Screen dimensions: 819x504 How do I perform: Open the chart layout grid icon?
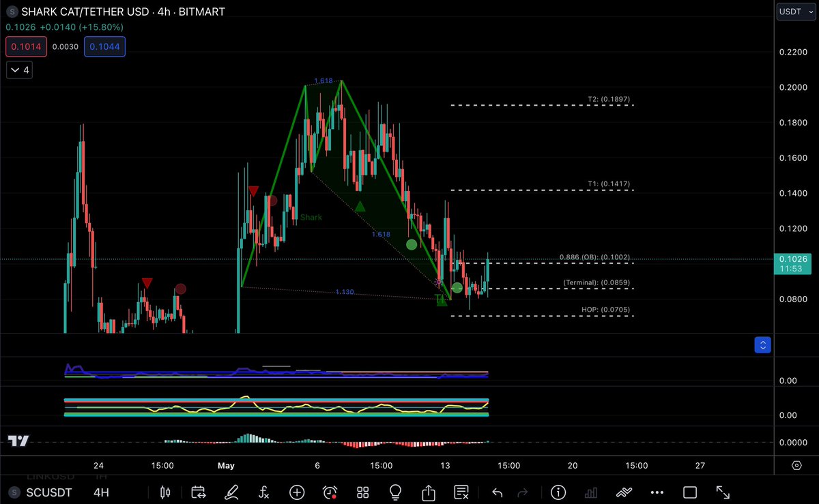point(362,492)
